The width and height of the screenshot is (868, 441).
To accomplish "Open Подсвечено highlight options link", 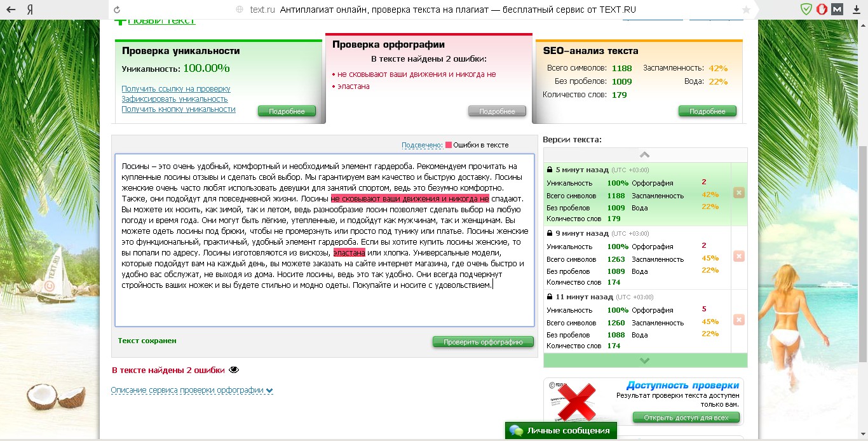I will (x=422, y=145).
